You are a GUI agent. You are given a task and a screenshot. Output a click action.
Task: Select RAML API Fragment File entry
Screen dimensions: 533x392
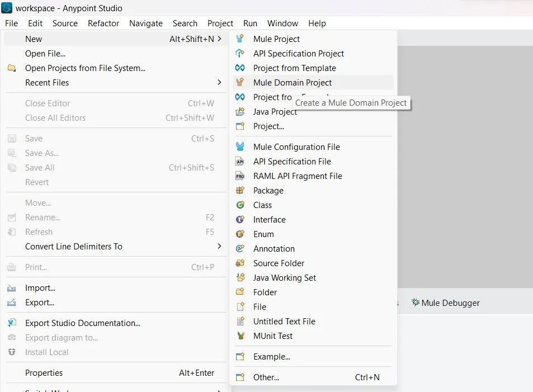(x=313, y=176)
